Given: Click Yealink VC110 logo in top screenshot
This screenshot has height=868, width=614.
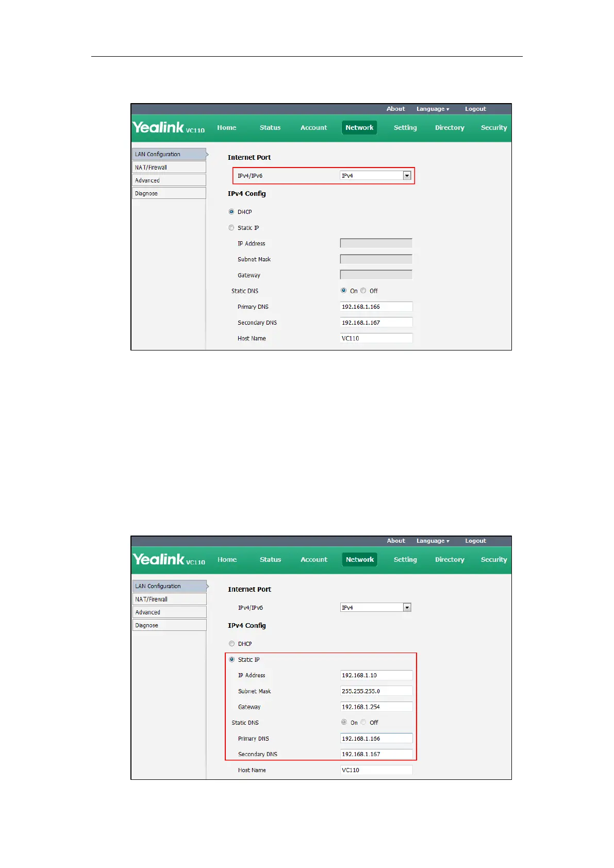Looking at the screenshot, I should 169,127.
